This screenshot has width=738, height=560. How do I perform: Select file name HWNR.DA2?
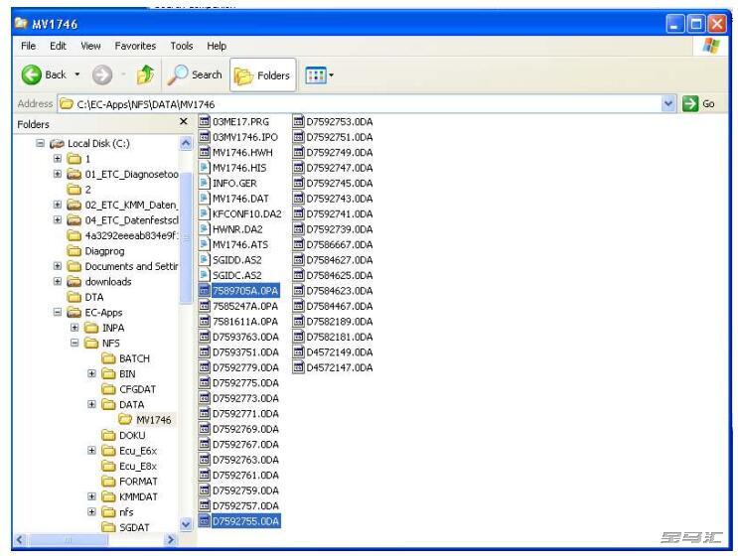click(237, 229)
